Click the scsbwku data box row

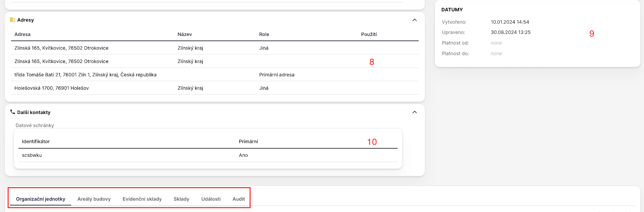[x=32, y=155]
